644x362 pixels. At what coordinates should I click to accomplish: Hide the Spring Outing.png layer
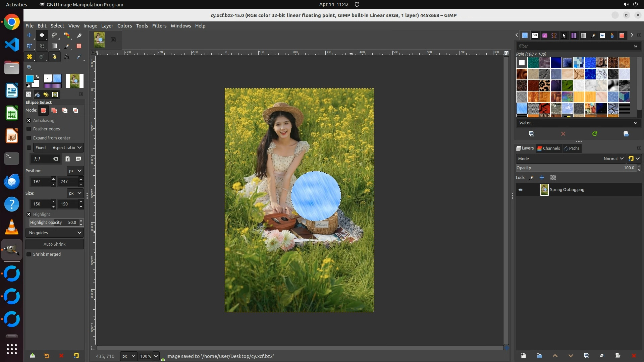(521, 190)
